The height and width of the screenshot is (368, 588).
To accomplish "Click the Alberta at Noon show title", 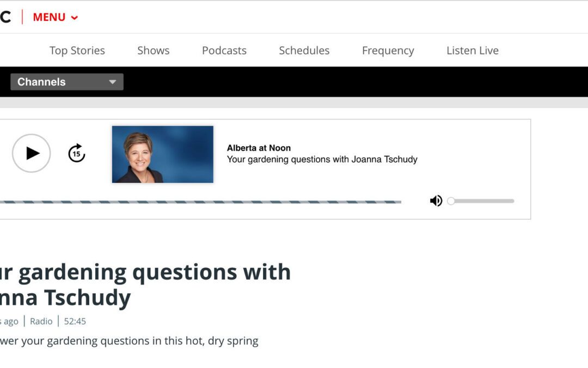I will point(259,148).
